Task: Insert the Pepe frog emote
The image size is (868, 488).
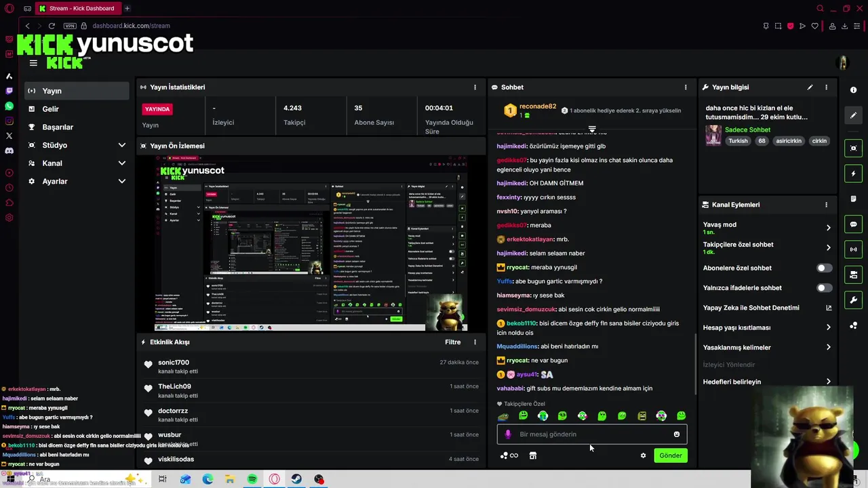Action: pos(503,416)
